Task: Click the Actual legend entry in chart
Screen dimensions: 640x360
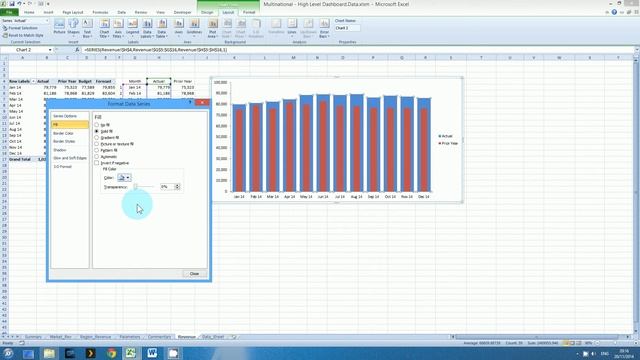Action: pyautogui.click(x=446, y=136)
